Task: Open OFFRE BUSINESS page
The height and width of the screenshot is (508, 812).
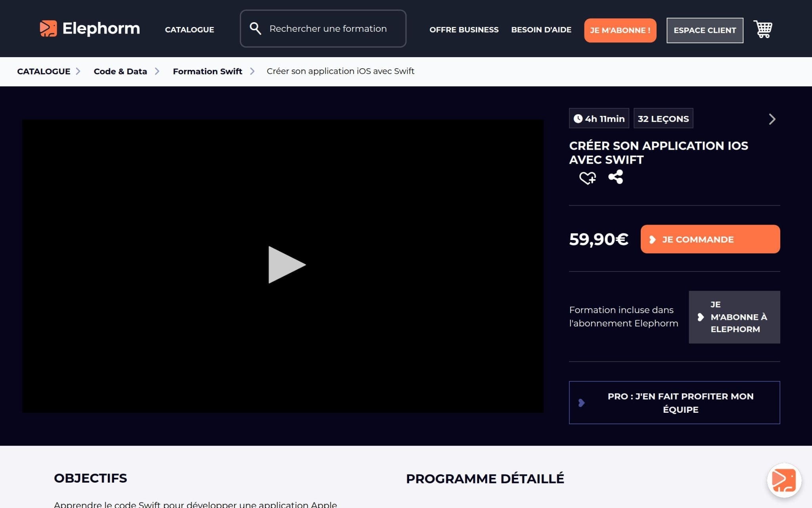Action: click(464, 30)
